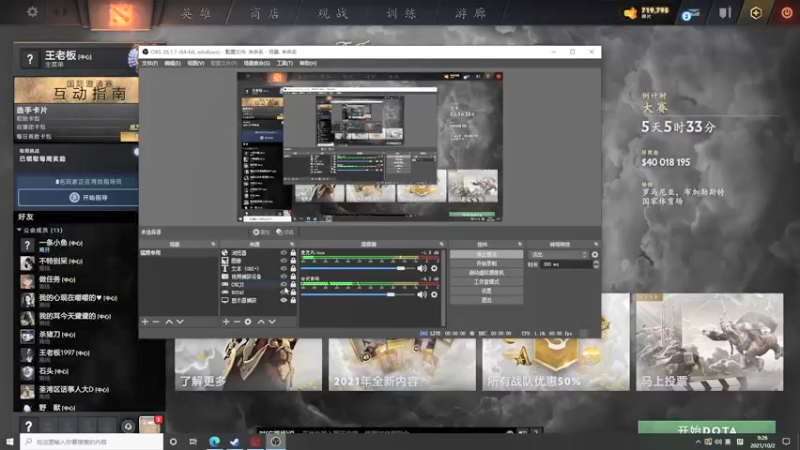Viewport: 800px width, 450px height.
Task: Toggle visibility of 视频捕获设备 source
Action: 284,277
